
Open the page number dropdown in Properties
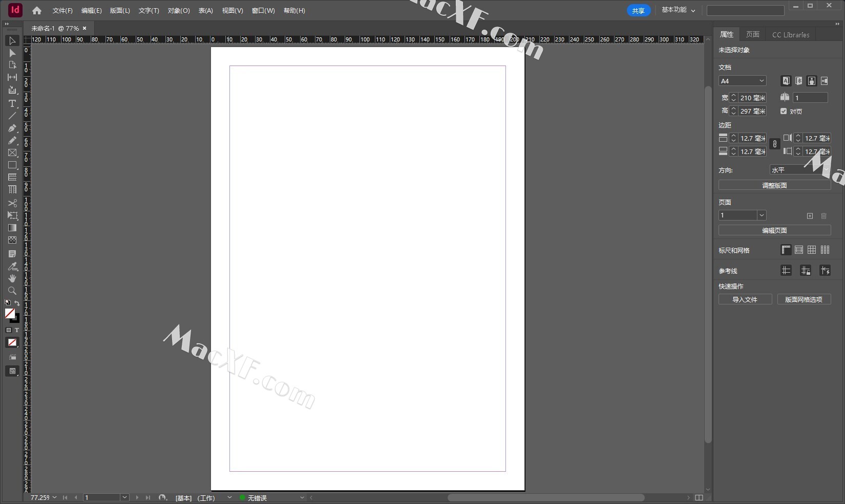click(x=762, y=215)
